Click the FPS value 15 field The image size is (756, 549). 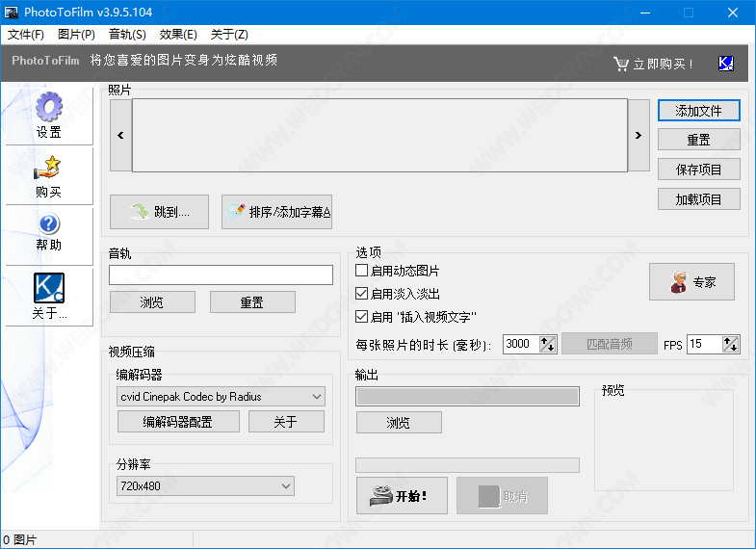(705, 344)
